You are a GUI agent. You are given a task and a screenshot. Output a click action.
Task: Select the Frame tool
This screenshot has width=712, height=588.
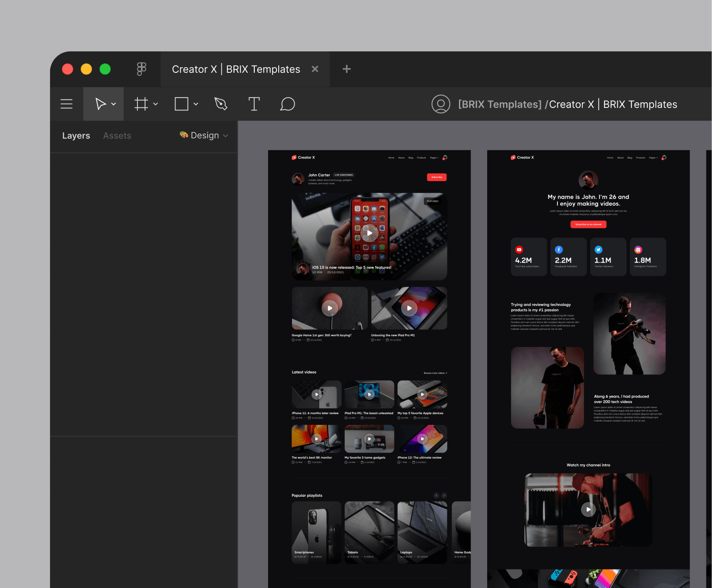(x=141, y=104)
